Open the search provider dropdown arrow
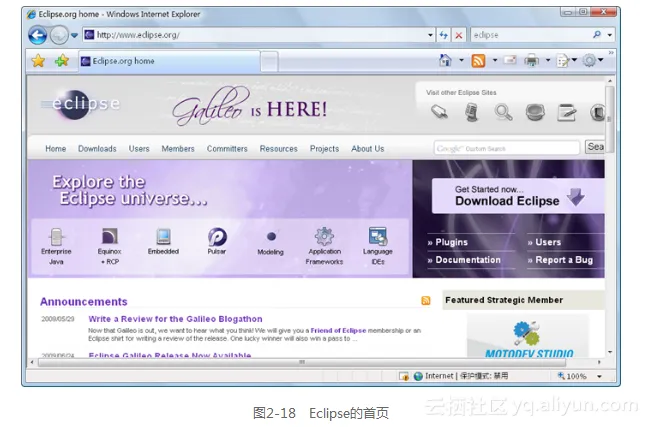Viewport: 649px width, 427px height. (610, 35)
